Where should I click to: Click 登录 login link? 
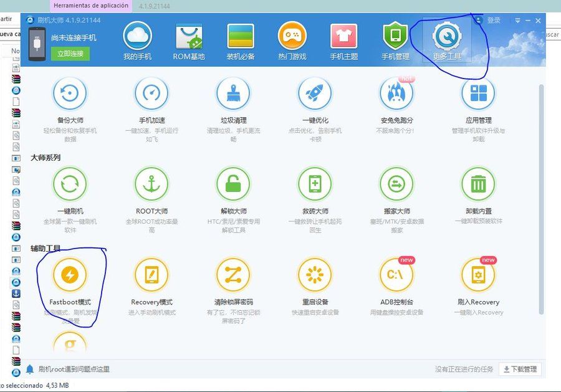point(494,21)
